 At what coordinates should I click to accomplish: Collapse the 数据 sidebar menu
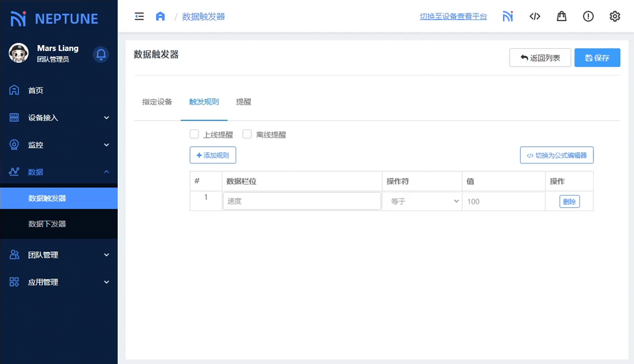click(x=59, y=172)
